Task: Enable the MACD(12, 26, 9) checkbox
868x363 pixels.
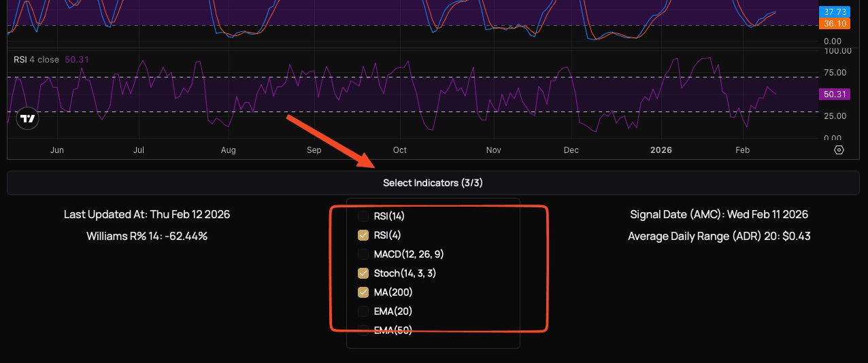Action: [x=363, y=255]
